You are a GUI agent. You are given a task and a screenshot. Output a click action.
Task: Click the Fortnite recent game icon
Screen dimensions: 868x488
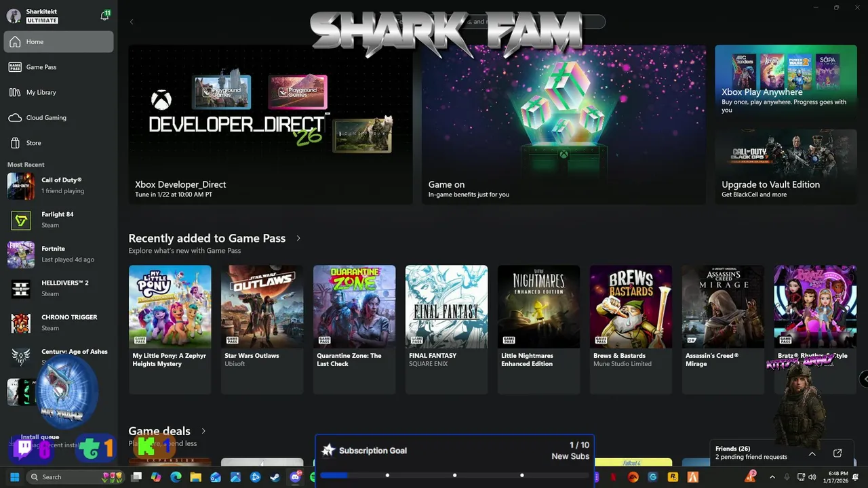pos(21,254)
